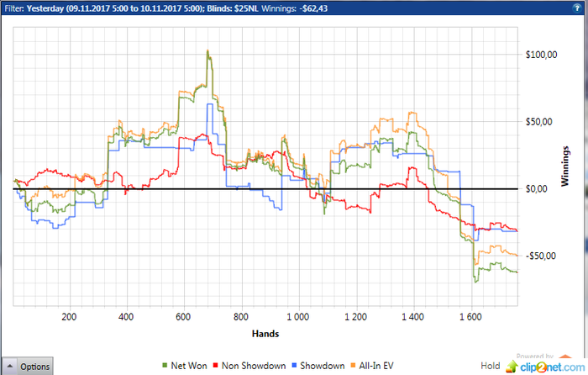588x375 pixels.
Task: Click the red Non Showdown color square
Action: [x=215, y=366]
